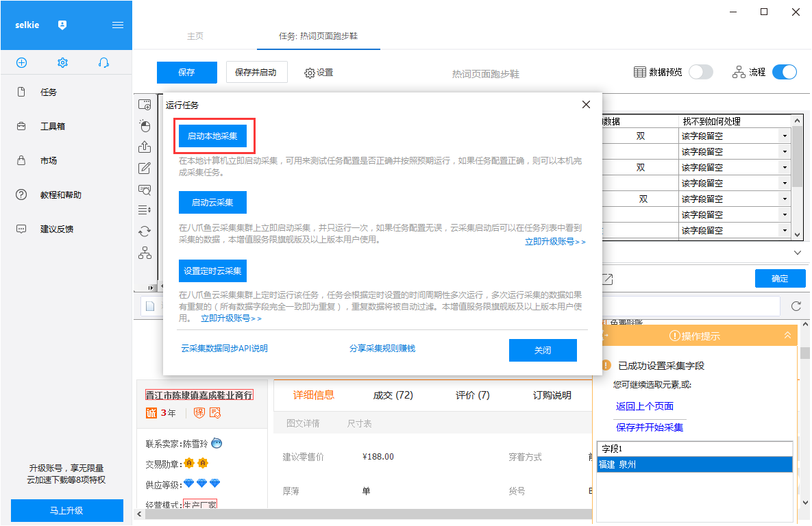Select the captcha magnifier tool icon
The image size is (812, 526).
point(145,190)
